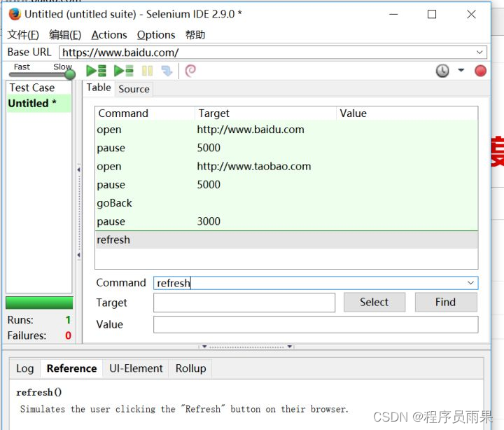The height and width of the screenshot is (430, 504).
Task: Select the pause 3000 row
Action: click(286, 221)
